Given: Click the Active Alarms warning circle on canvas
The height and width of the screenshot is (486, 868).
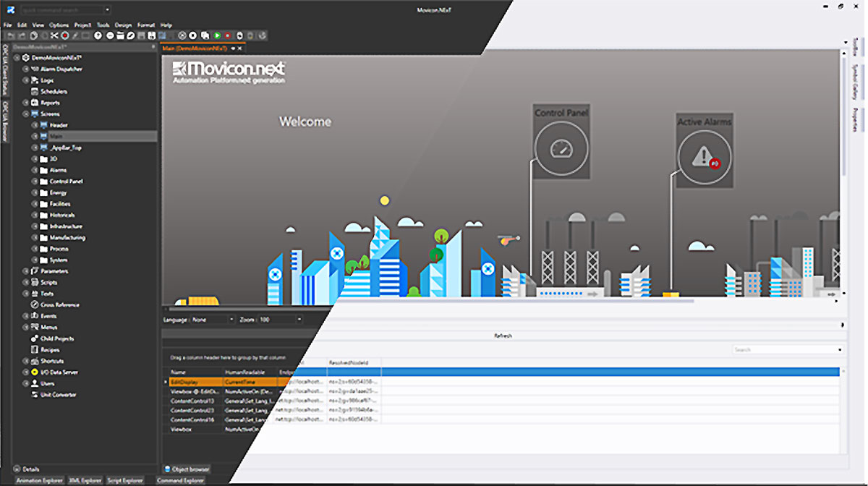Looking at the screenshot, I should pyautogui.click(x=704, y=157).
